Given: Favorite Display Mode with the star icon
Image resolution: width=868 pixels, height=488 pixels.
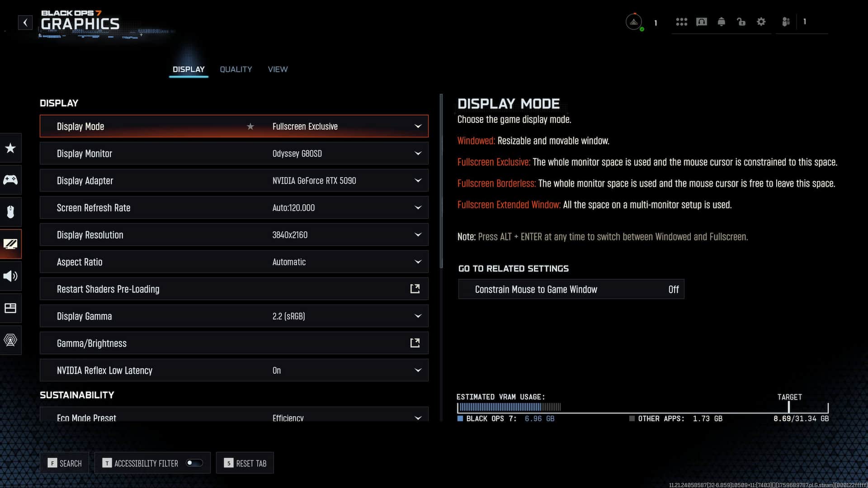Looking at the screenshot, I should 250,127.
